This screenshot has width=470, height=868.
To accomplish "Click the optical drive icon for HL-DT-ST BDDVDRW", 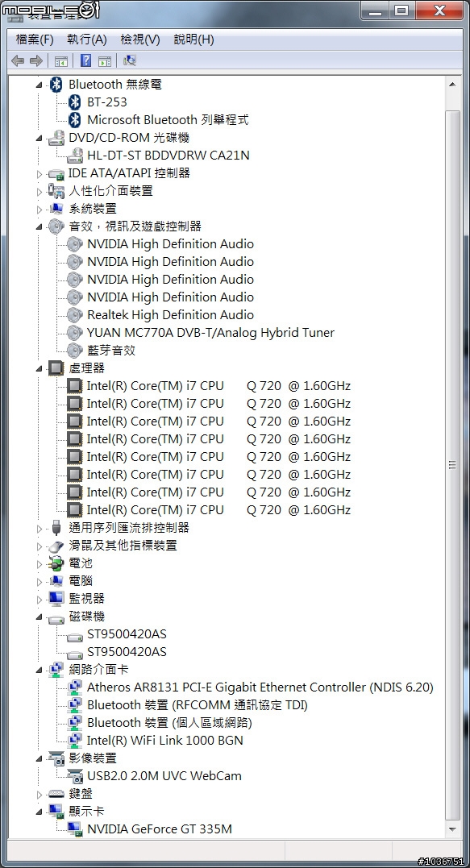I will [x=75, y=155].
